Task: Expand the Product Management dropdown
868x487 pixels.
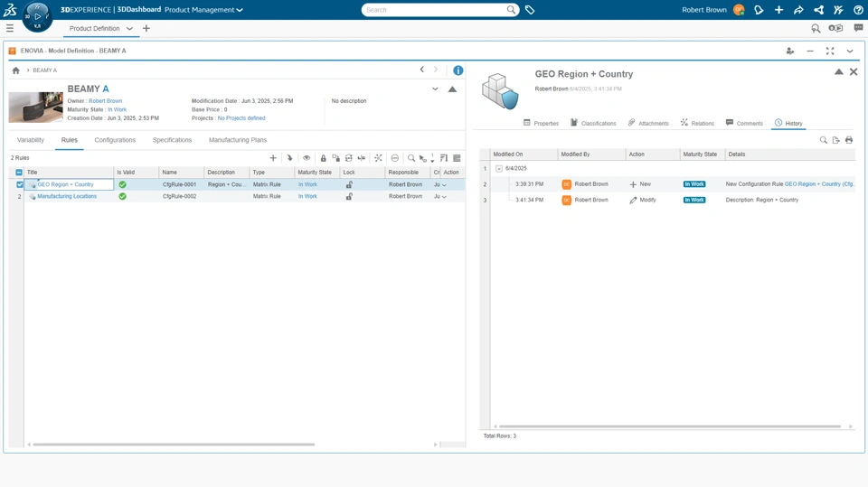Action: pyautogui.click(x=239, y=10)
